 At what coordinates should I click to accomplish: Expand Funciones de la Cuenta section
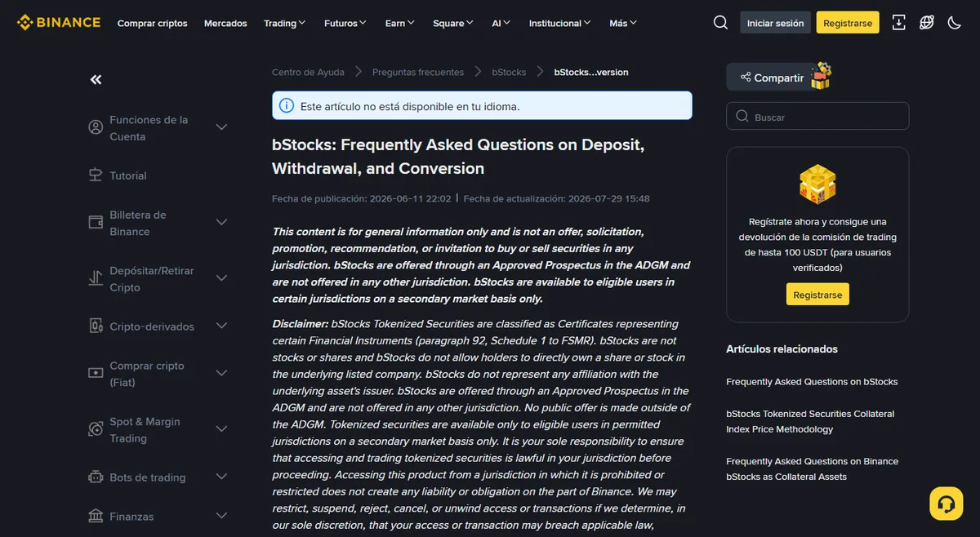(221, 127)
